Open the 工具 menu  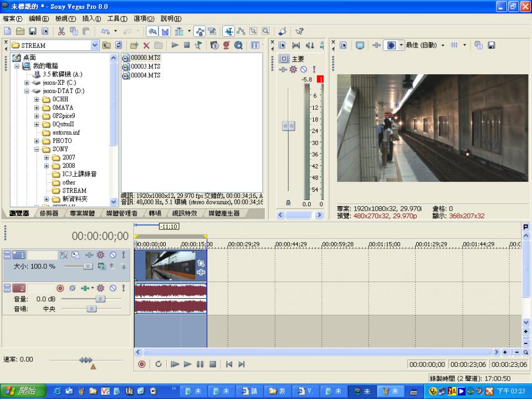point(117,18)
